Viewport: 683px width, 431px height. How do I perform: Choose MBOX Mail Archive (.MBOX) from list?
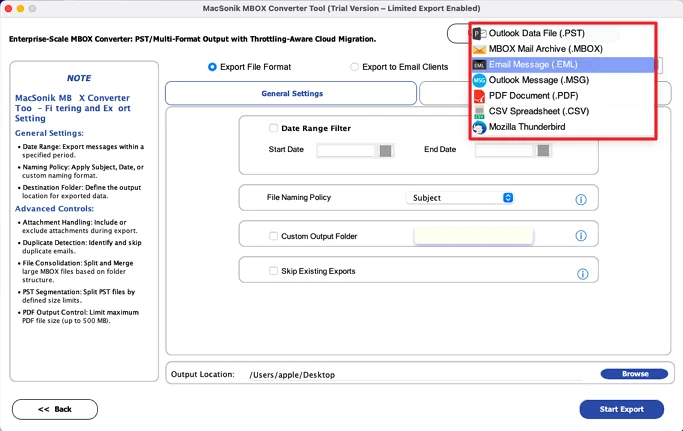pos(563,49)
